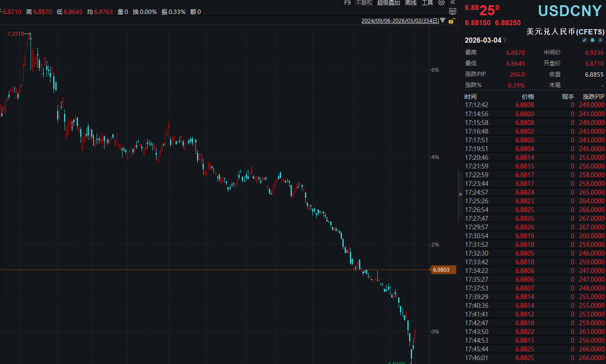The image size is (606, 364).
Task: Add USDCNY to watchlist with plus icon
Action: pyautogui.click(x=600, y=40)
